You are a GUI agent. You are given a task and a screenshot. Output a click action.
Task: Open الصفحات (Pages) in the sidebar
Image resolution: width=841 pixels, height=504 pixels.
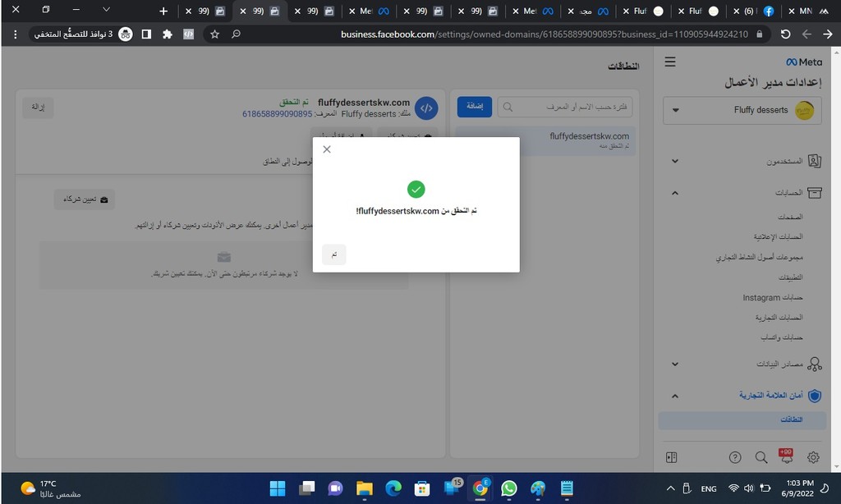point(790,217)
